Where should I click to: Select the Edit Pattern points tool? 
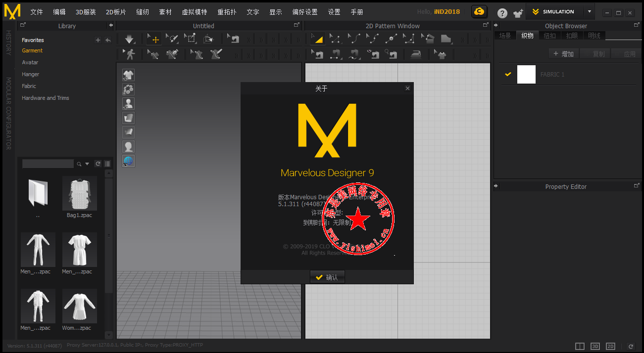pos(336,39)
